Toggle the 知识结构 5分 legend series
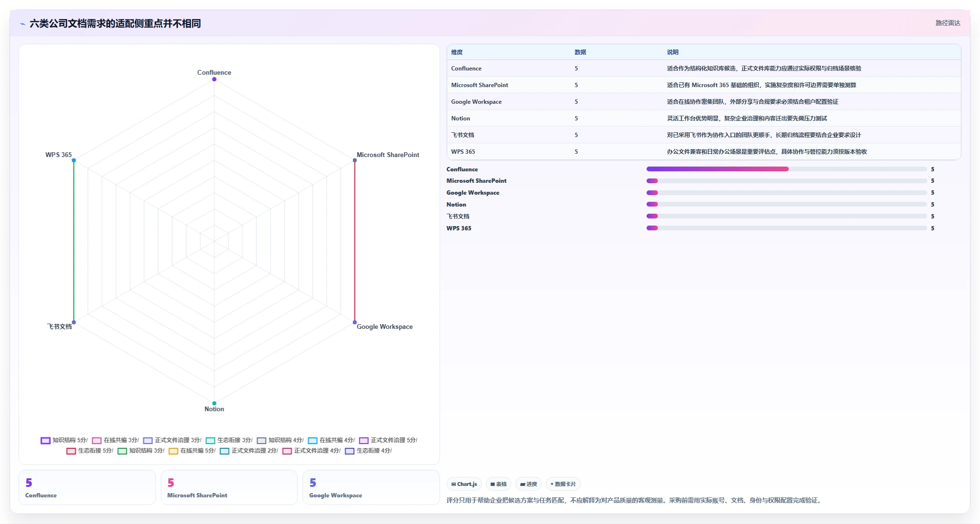 coord(64,440)
